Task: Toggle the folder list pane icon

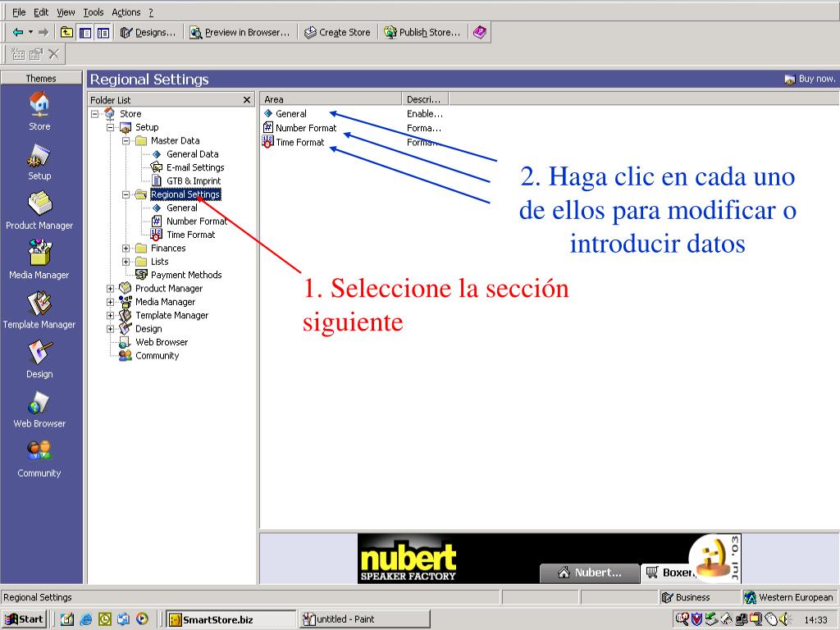Action: tap(85, 33)
